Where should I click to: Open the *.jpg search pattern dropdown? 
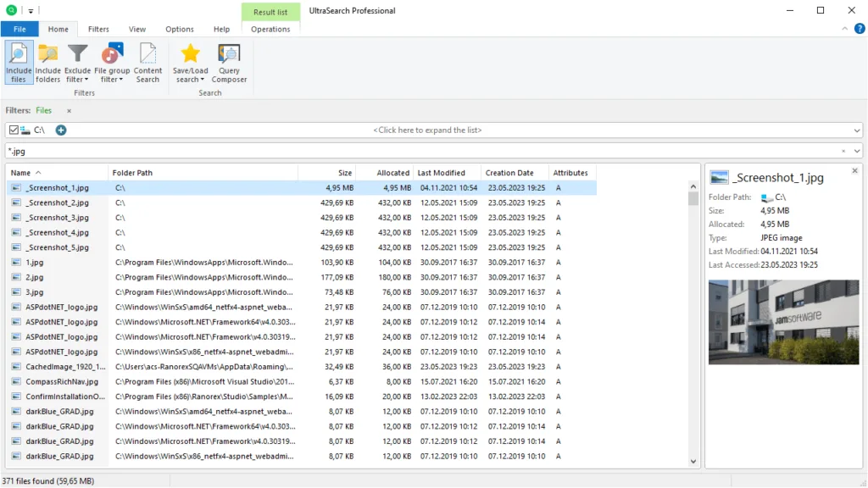pyautogui.click(x=859, y=150)
